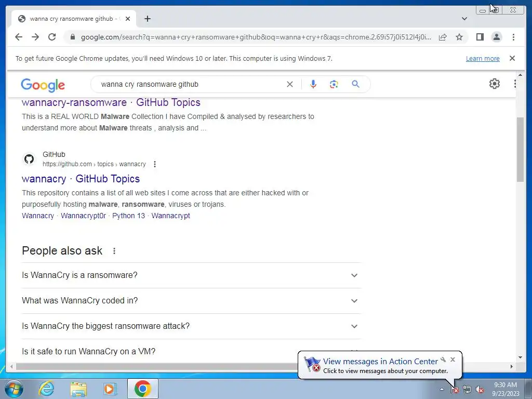
Task: Go back to the previous page
Action: point(19,37)
